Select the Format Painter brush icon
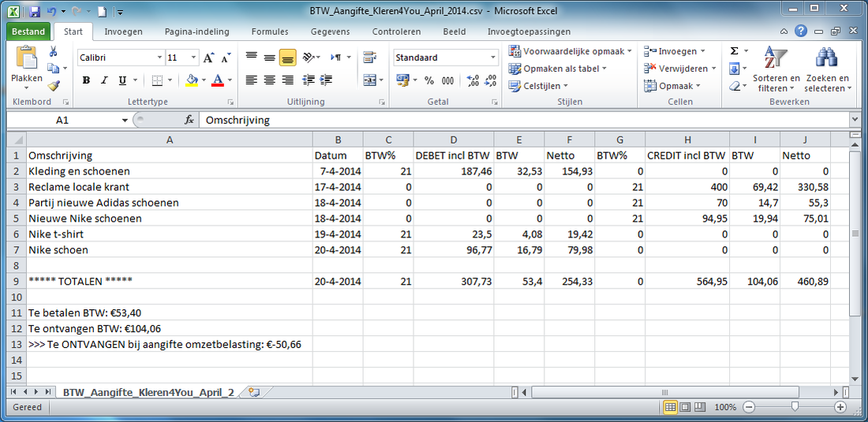 (x=53, y=85)
